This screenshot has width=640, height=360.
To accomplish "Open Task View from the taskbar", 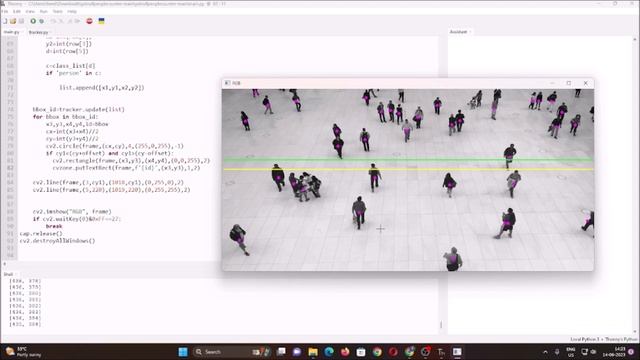I will coord(281,352).
